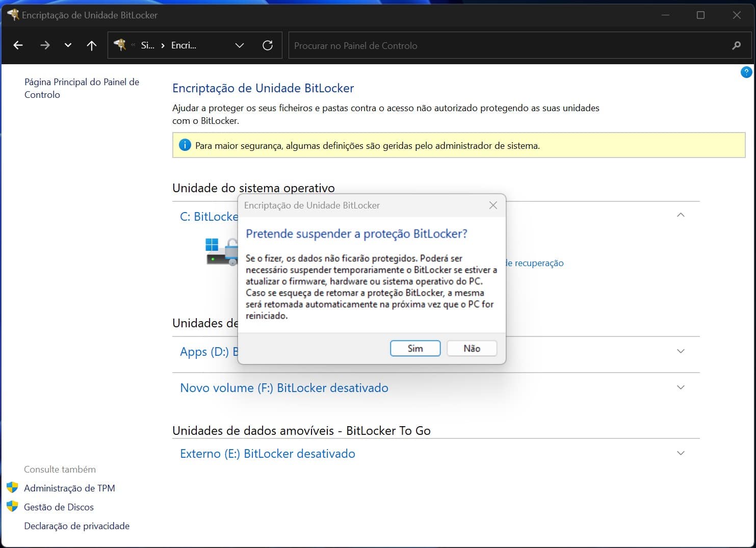Viewport: 756px width, 548px height.
Task: Open Administração de TPM link
Action: (x=69, y=488)
